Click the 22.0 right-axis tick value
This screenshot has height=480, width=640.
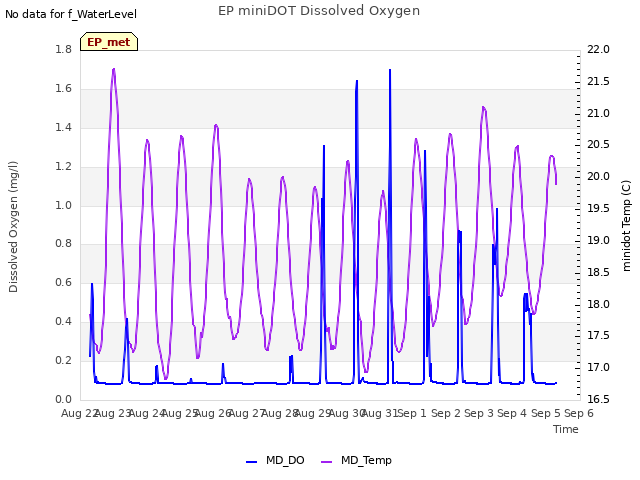[x=598, y=49]
